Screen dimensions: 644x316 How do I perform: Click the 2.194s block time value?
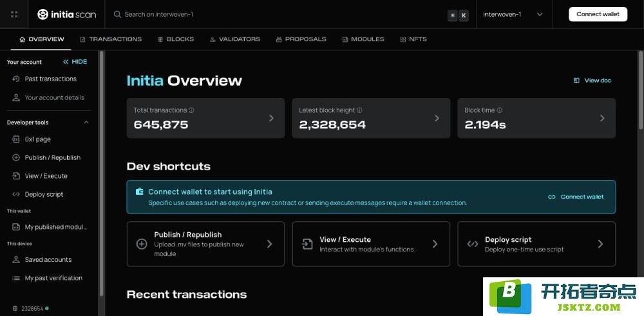[485, 124]
